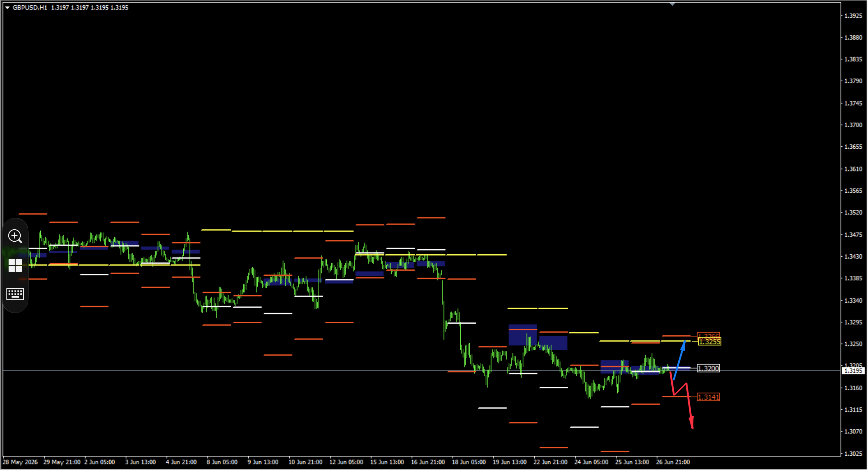Click the 22 Jun 21:00 time label
Screen dimensions: 868x470
pos(550,462)
